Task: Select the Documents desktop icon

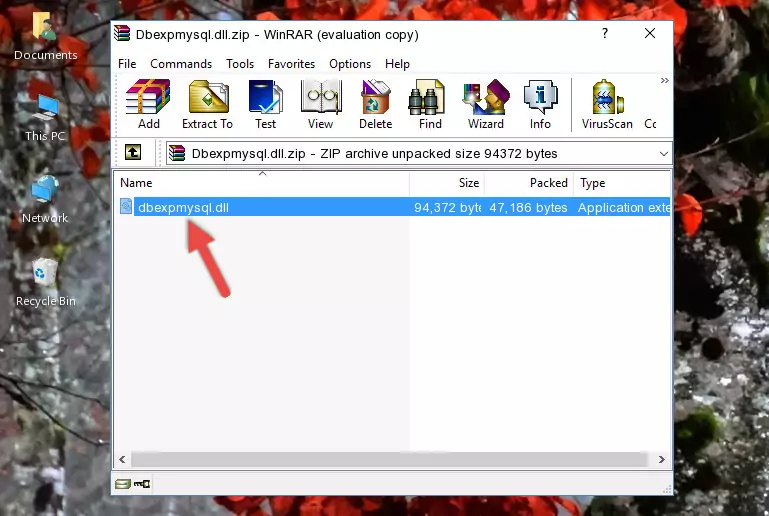Action: pyautogui.click(x=45, y=37)
